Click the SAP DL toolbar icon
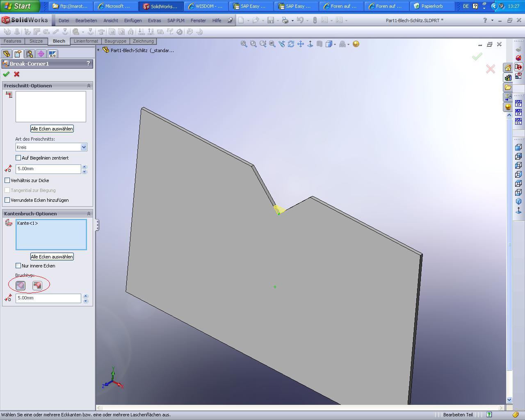525x420 pixels. click(518, 121)
